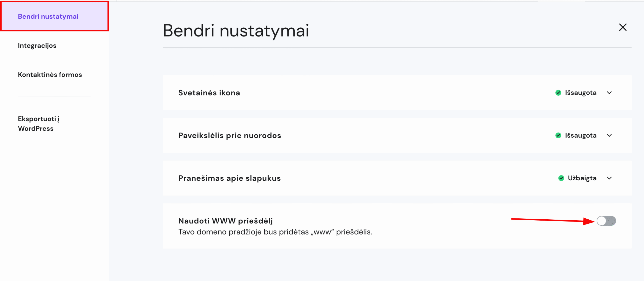
Task: Click the Bendri nustatymai page heading
Action: point(236,31)
